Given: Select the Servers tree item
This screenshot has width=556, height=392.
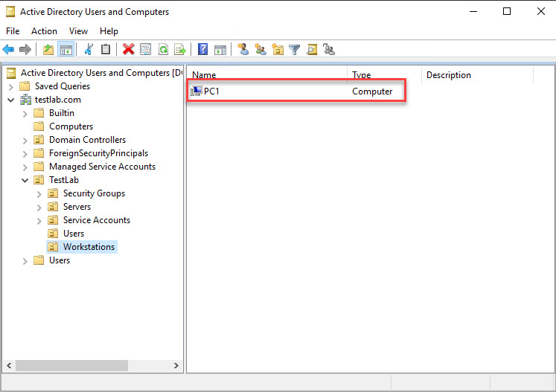Looking at the screenshot, I should (x=77, y=207).
